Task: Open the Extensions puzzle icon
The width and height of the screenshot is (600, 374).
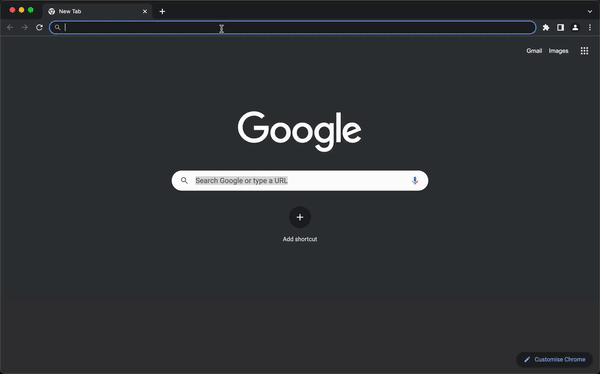Action: 546,28
